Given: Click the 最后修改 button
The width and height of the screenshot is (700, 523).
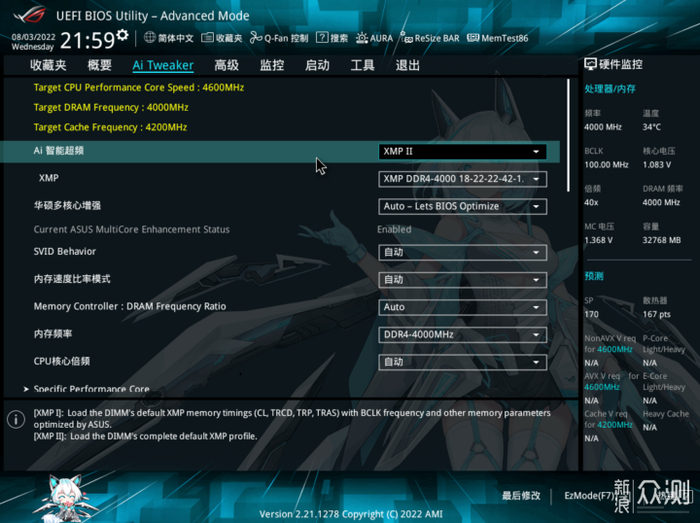Looking at the screenshot, I should tap(521, 496).
